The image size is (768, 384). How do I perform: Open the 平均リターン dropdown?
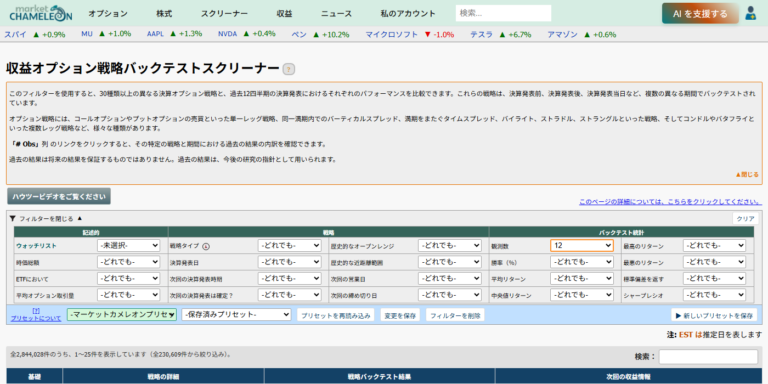(582, 279)
